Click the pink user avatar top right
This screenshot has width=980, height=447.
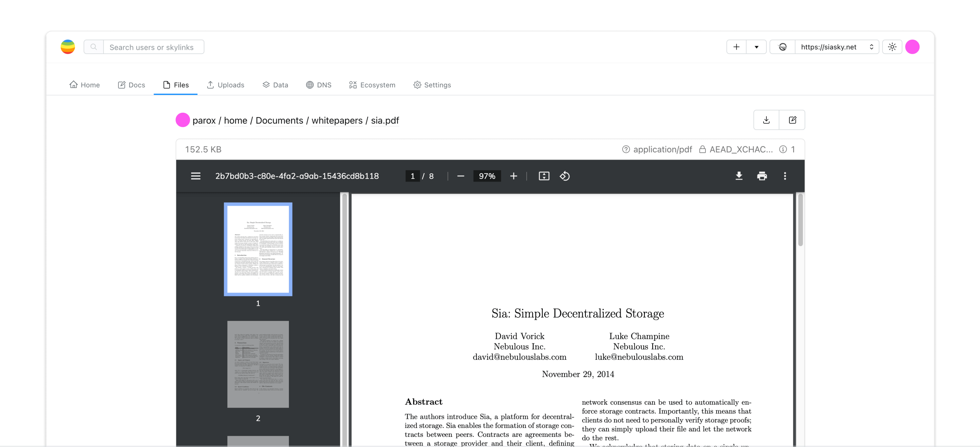point(912,47)
